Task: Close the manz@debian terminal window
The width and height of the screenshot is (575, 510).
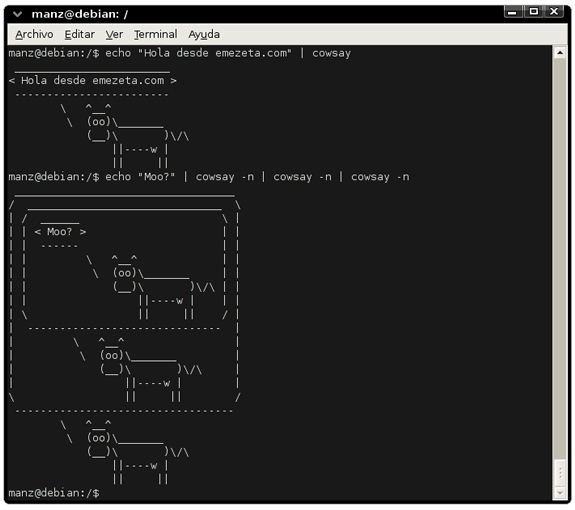Action: click(554, 12)
